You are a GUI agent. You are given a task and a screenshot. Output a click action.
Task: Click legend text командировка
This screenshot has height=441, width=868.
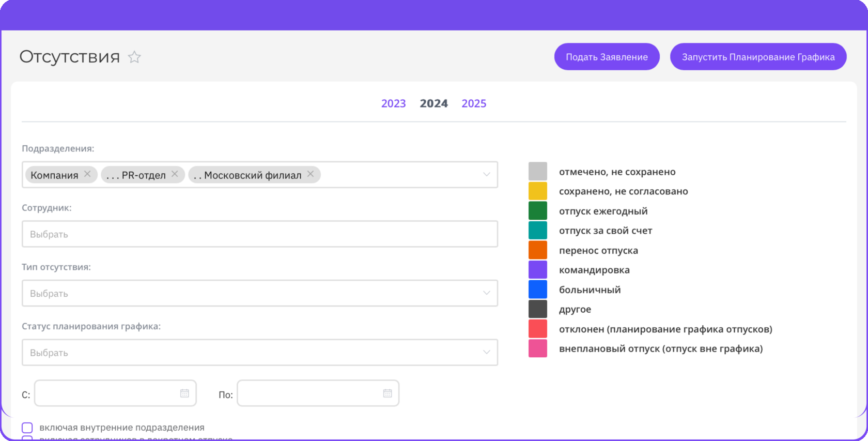[x=594, y=270]
